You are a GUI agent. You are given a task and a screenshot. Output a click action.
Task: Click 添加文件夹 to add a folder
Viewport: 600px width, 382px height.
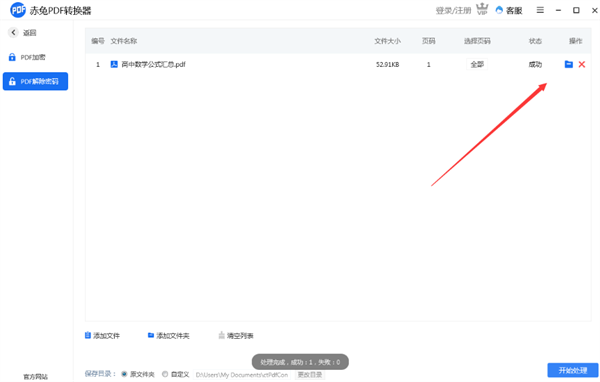pyautogui.click(x=168, y=336)
